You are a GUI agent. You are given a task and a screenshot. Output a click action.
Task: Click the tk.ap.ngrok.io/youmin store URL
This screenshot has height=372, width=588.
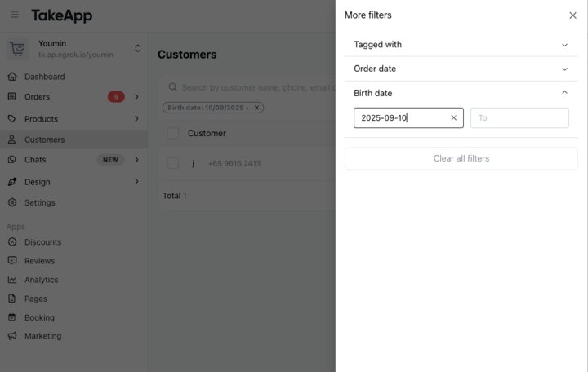coord(75,55)
